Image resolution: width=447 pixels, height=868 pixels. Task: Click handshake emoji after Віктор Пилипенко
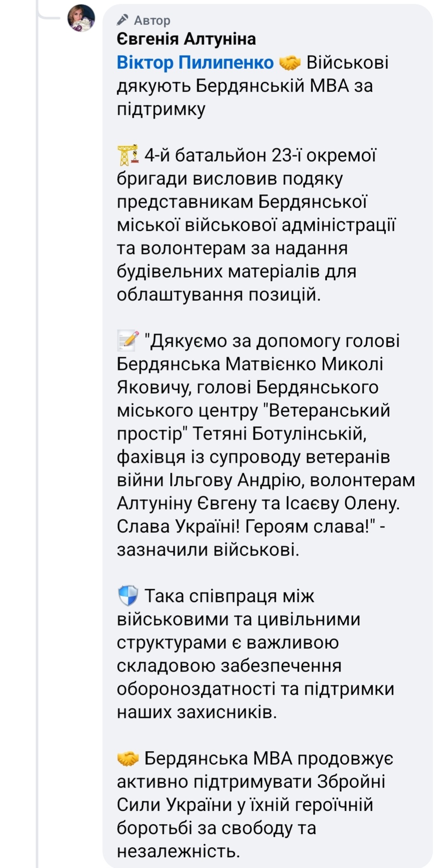pyautogui.click(x=290, y=63)
